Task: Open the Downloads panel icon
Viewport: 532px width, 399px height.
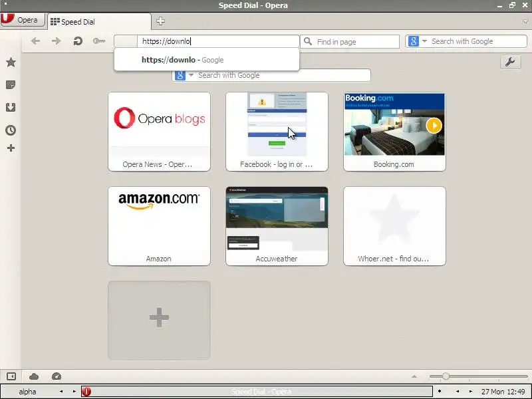Action: [11, 108]
